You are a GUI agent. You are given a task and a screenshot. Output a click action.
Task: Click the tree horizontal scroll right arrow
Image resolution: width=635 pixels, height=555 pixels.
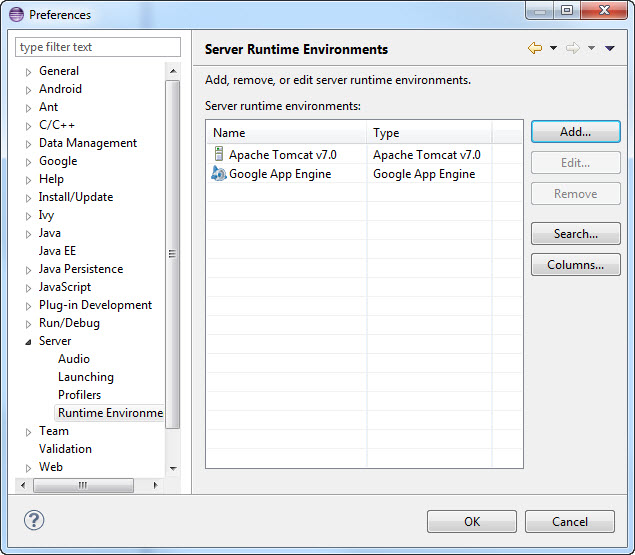pos(156,485)
